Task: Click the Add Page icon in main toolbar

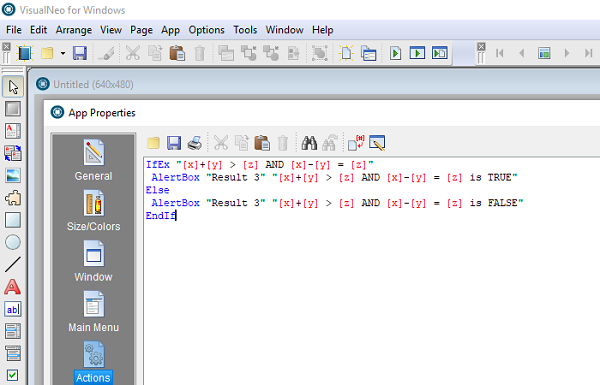Action: (346, 53)
